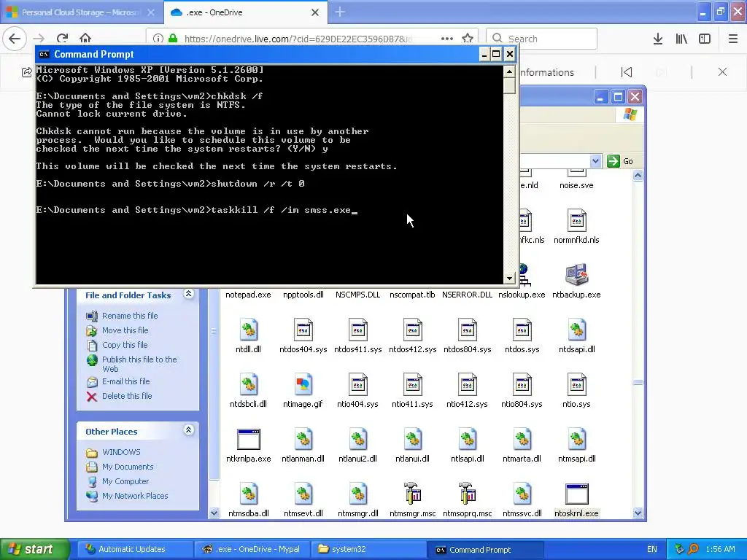
Task: Open My Network Places link
Action: pyautogui.click(x=135, y=496)
